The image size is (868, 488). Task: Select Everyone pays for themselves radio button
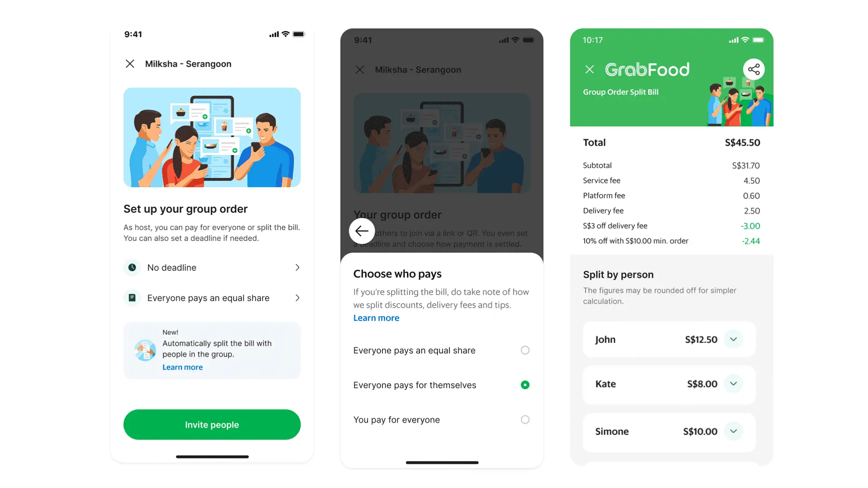tap(524, 385)
